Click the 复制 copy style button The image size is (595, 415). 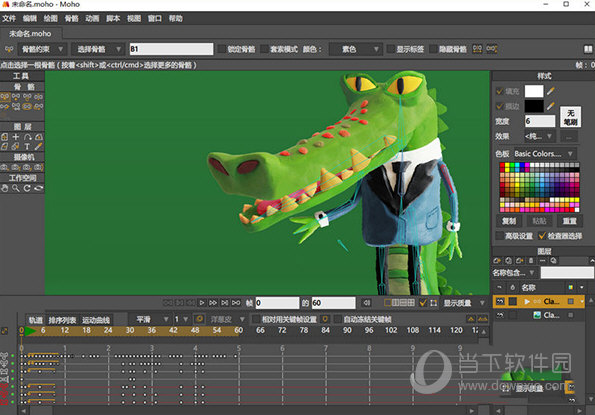tap(509, 221)
